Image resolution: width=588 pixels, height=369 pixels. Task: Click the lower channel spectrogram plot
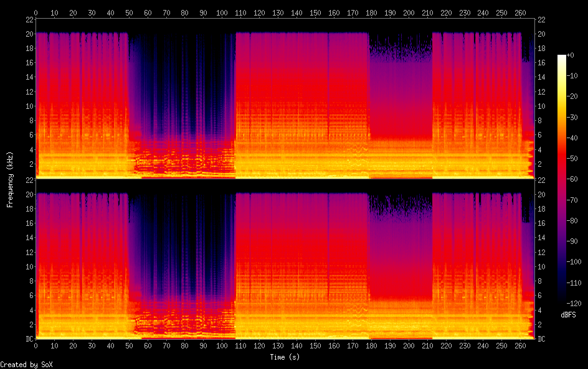(285, 259)
